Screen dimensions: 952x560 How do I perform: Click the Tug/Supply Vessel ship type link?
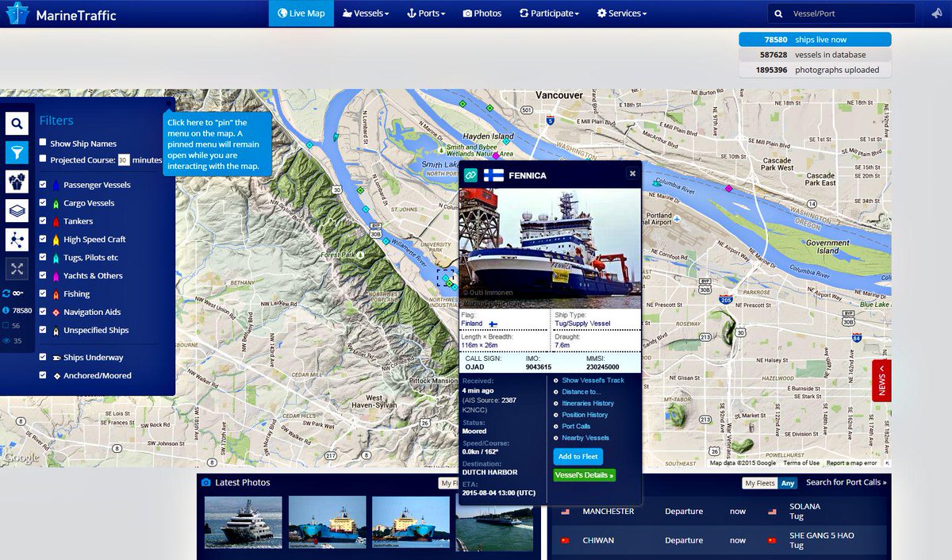(x=582, y=324)
